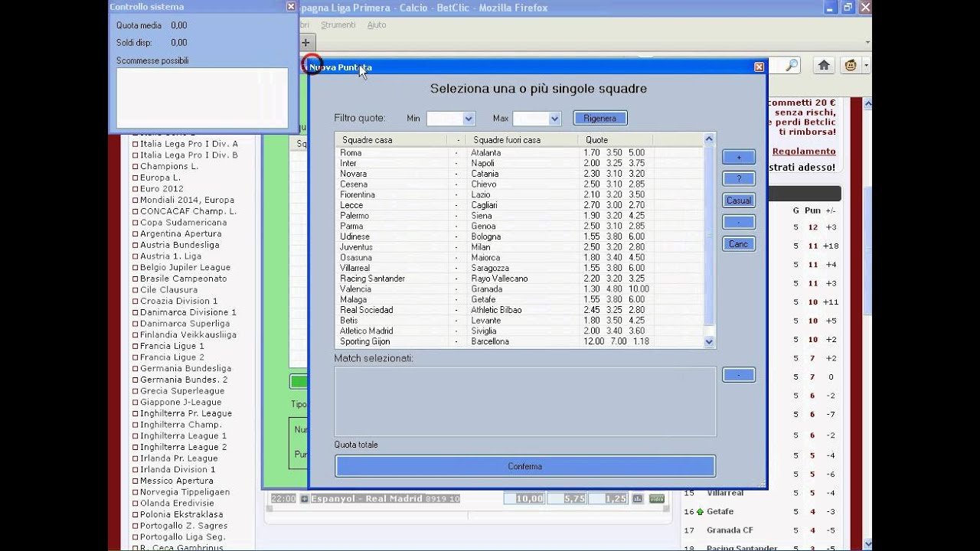This screenshot has width=980, height=551.
Task: Click the match list scroll-up arrow
Action: click(x=709, y=139)
